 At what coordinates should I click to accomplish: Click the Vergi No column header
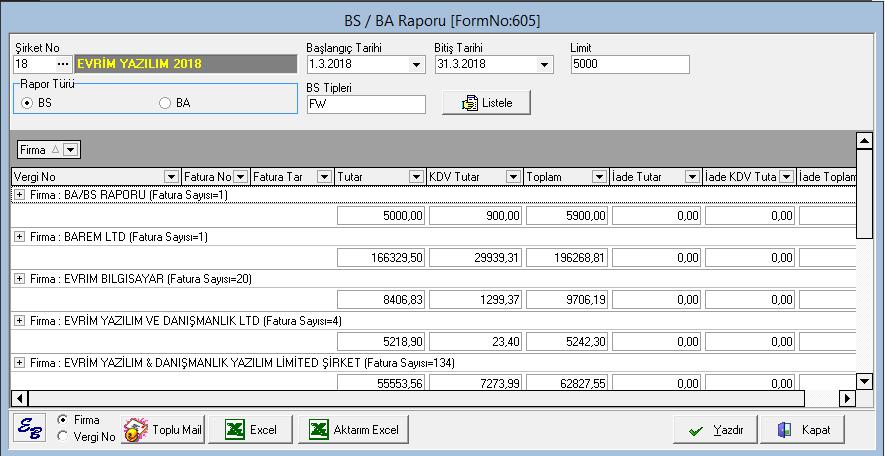(x=96, y=177)
